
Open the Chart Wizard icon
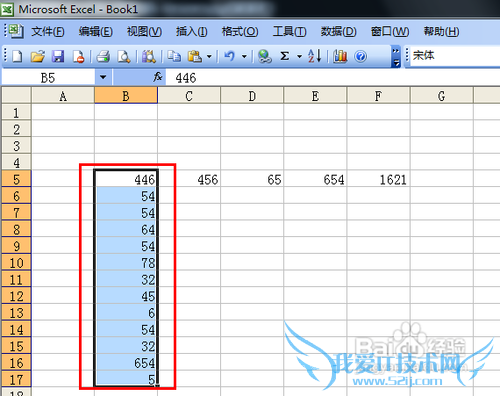point(340,56)
